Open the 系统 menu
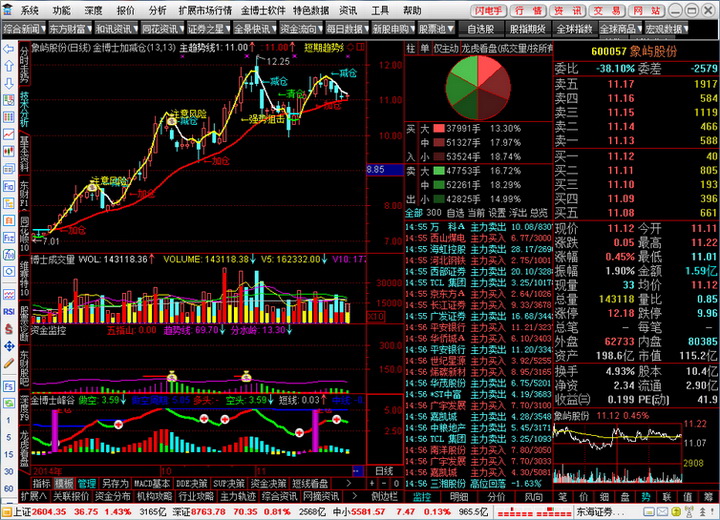 point(29,10)
